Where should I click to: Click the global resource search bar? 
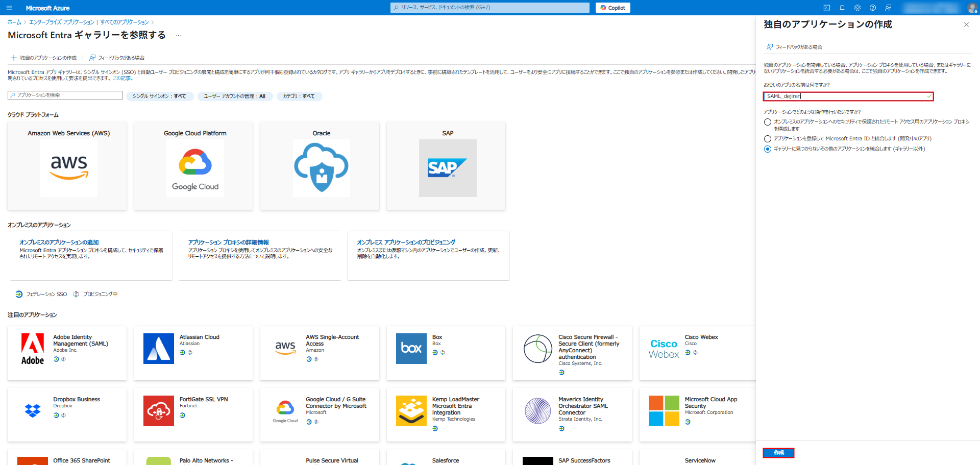[490, 8]
